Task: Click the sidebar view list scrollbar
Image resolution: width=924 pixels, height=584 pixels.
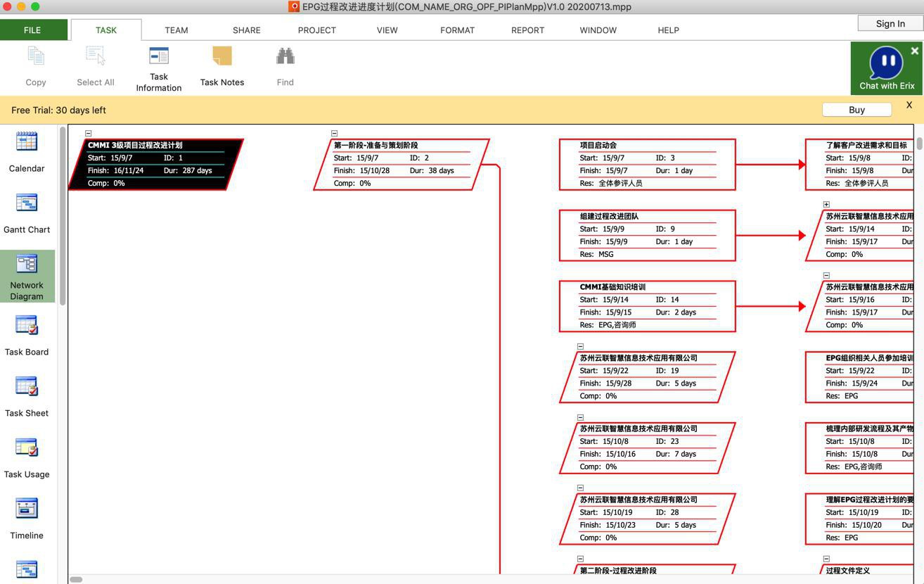Action: point(63,215)
